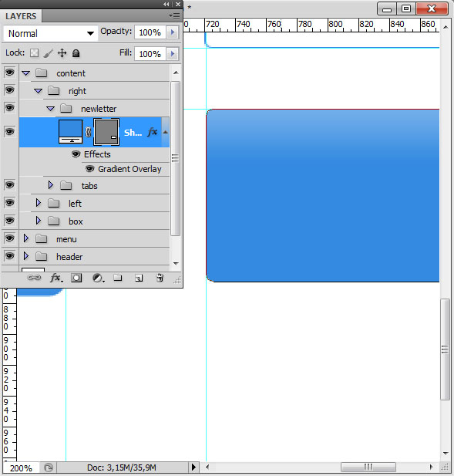Hide the selected shape layer
Screen dimensions: 454x476
click(x=10, y=131)
